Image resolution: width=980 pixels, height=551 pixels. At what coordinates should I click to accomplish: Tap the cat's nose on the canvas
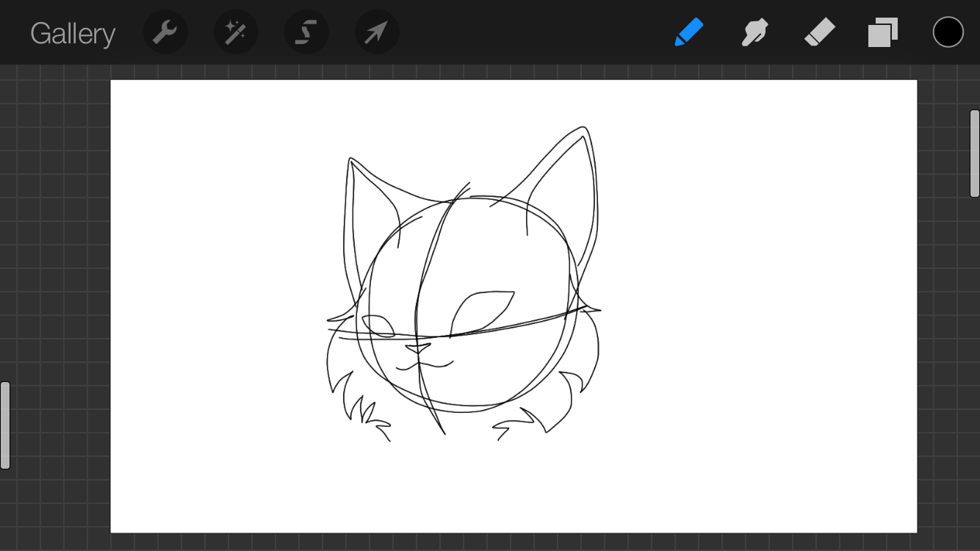pos(418,347)
